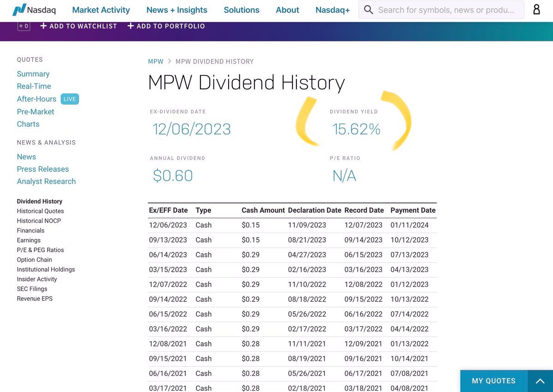The height and width of the screenshot is (392, 553).
Task: Click the LIVE badge beside After-Hours
Action: pyautogui.click(x=70, y=99)
